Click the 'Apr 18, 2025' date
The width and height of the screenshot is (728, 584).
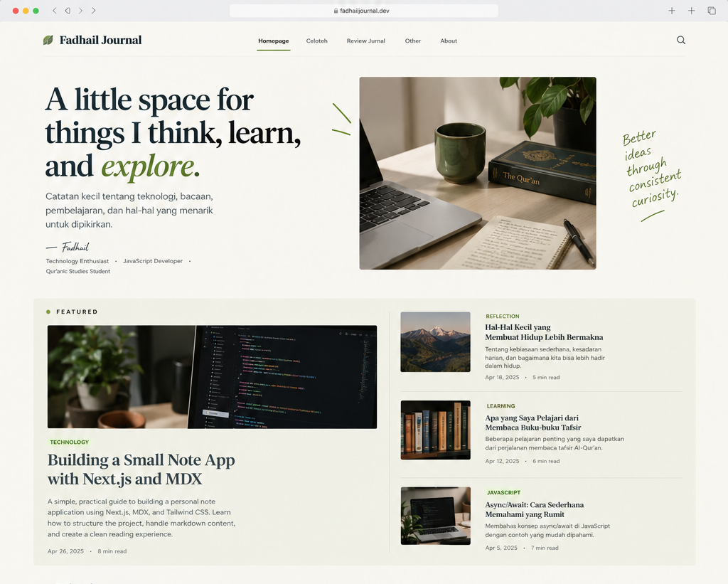pyautogui.click(x=502, y=377)
